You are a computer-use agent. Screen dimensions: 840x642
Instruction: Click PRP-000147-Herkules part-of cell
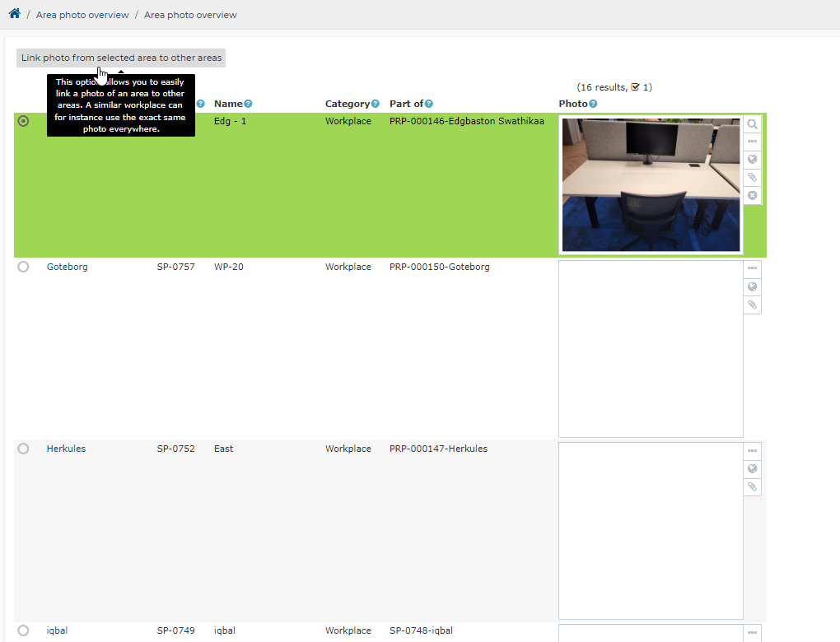coord(438,449)
